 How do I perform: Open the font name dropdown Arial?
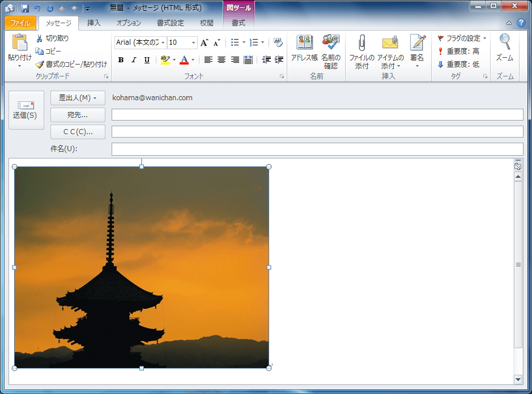(x=163, y=42)
